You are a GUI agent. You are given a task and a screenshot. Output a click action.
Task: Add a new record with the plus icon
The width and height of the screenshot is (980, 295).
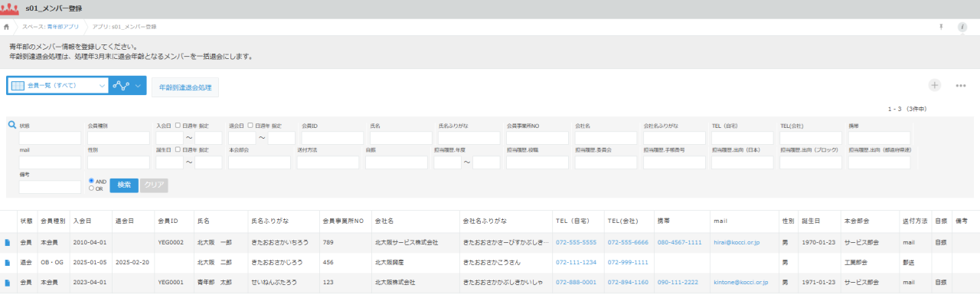coord(934,85)
